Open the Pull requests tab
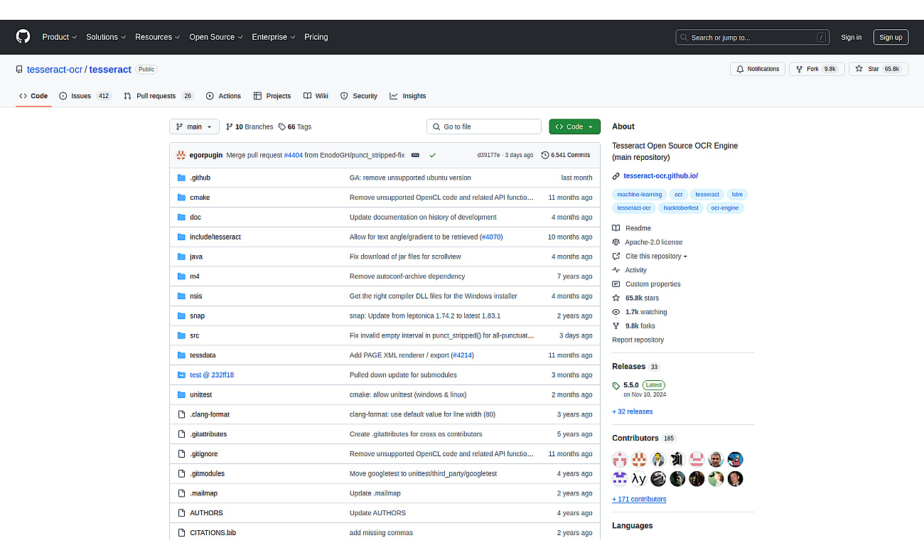 pos(159,96)
